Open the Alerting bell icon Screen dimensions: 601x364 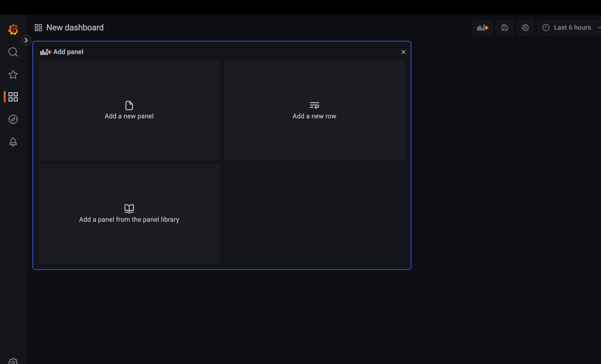(x=13, y=142)
